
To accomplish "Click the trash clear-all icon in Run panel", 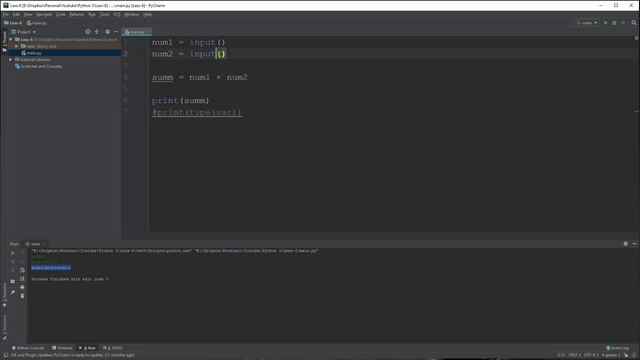I will (22, 296).
